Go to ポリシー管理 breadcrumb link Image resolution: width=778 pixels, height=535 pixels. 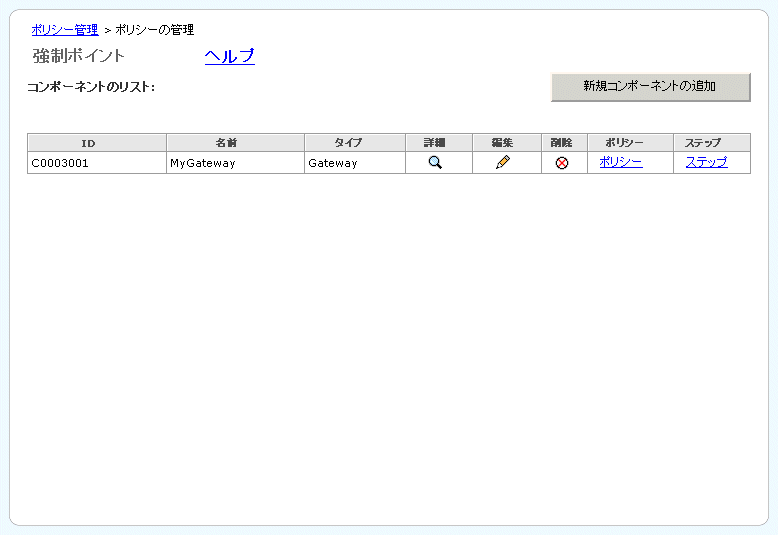(x=65, y=30)
